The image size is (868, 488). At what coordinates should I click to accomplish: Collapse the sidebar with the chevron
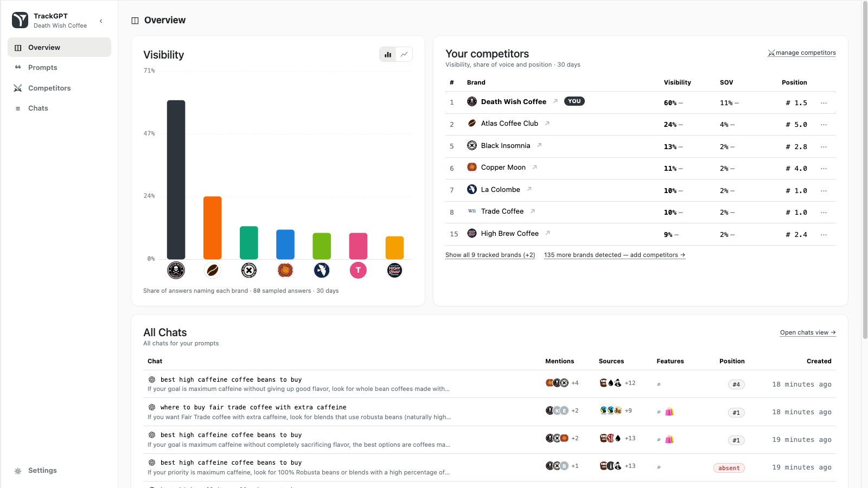101,21
